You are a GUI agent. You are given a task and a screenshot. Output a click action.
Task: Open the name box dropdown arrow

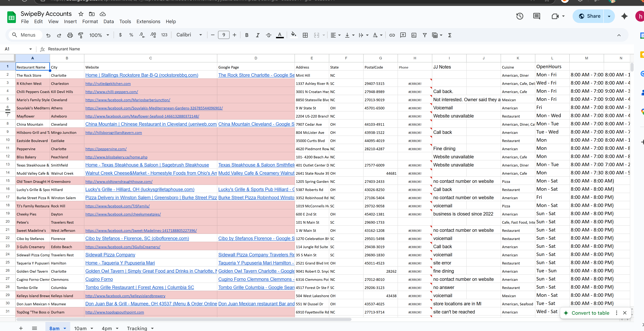(30, 49)
